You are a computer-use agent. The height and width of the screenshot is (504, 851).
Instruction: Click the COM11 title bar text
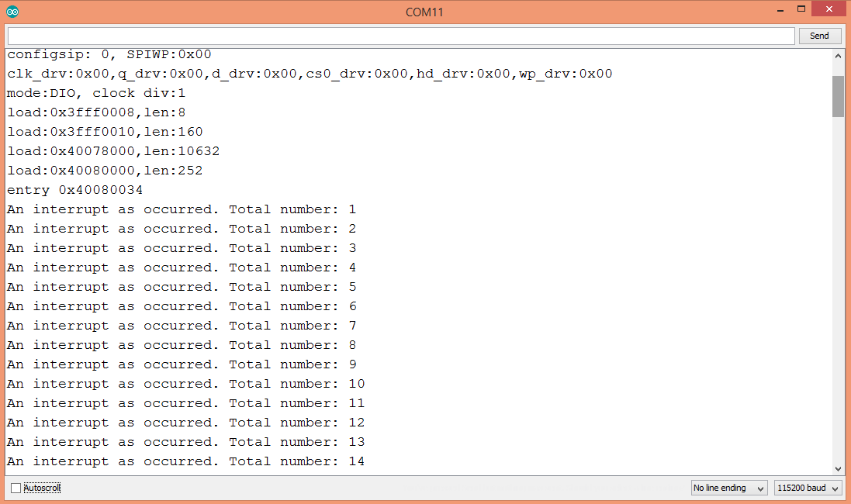pos(425,11)
